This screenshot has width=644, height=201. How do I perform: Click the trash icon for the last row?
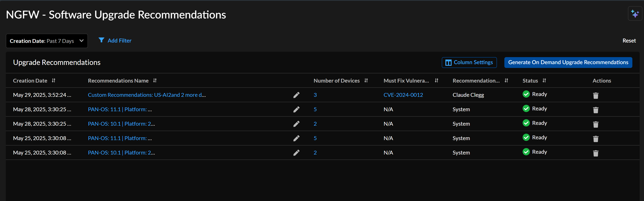point(595,153)
